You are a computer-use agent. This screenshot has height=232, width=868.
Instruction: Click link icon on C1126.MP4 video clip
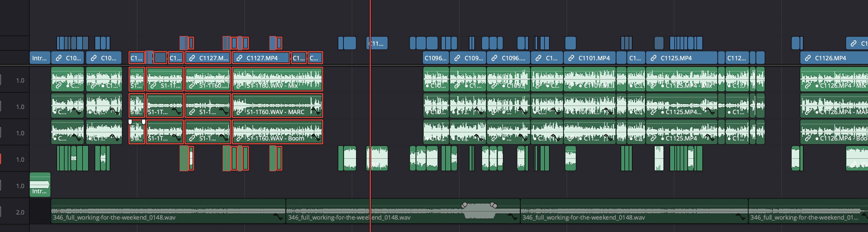pyautogui.click(x=808, y=58)
